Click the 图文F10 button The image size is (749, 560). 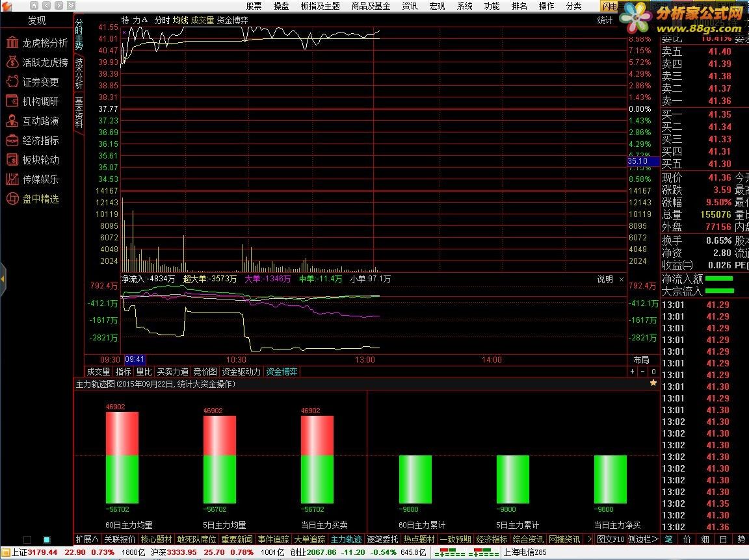[x=610, y=539]
